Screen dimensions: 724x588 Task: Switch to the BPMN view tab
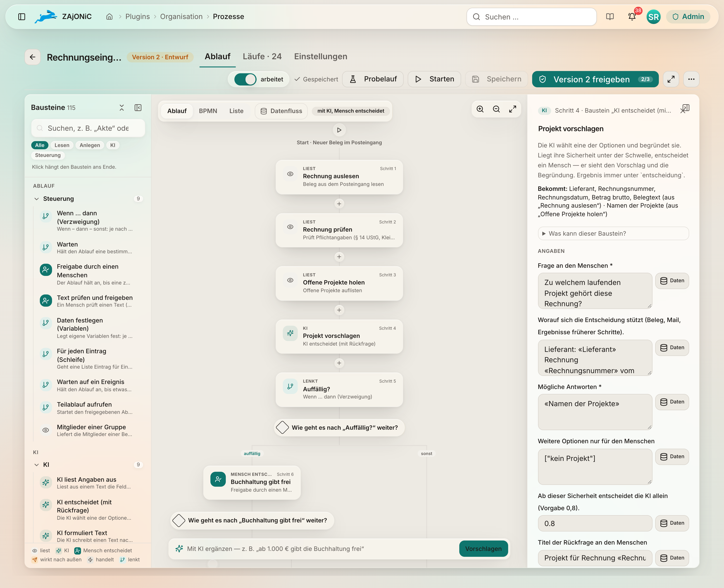tap(208, 111)
